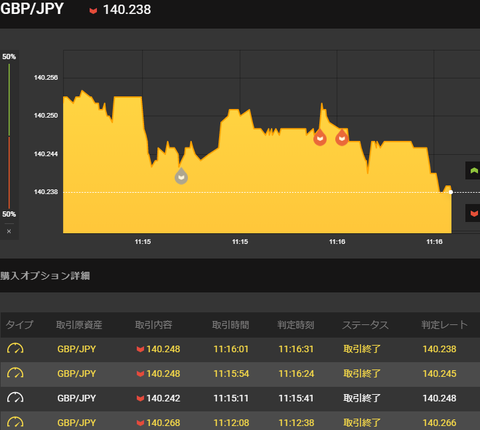Click the red LOW arrow button
The height and width of the screenshot is (430, 480).
[x=473, y=213]
